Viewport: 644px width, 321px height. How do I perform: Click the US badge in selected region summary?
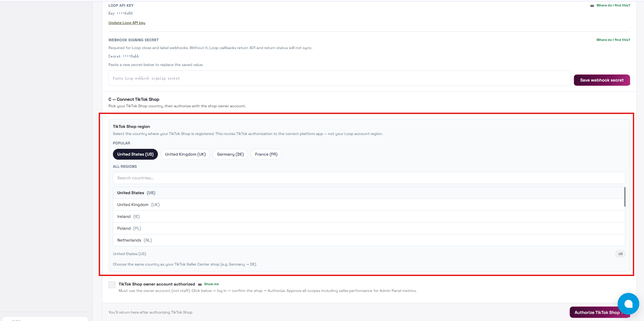coord(620,254)
